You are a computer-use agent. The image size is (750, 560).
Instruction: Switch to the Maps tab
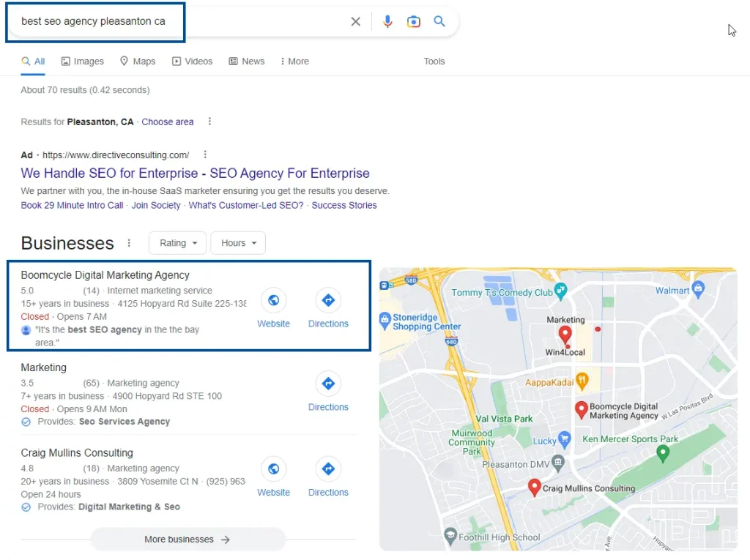(x=138, y=61)
